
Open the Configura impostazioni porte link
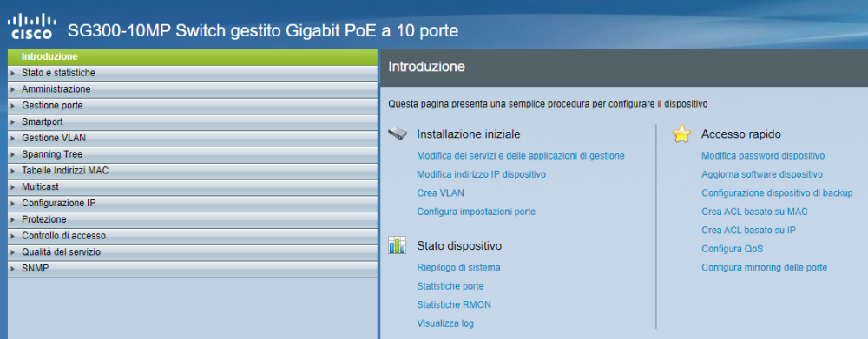[x=476, y=212]
